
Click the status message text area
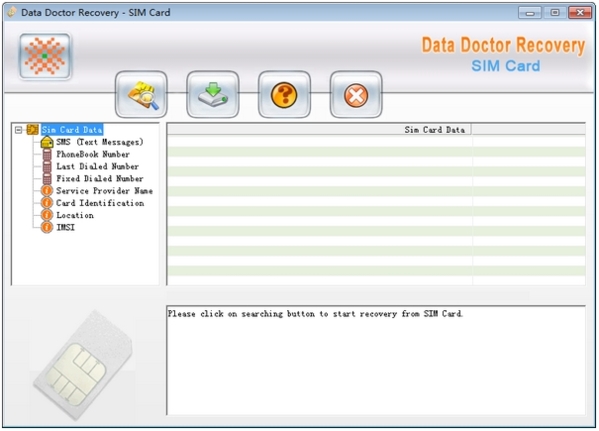click(x=376, y=360)
